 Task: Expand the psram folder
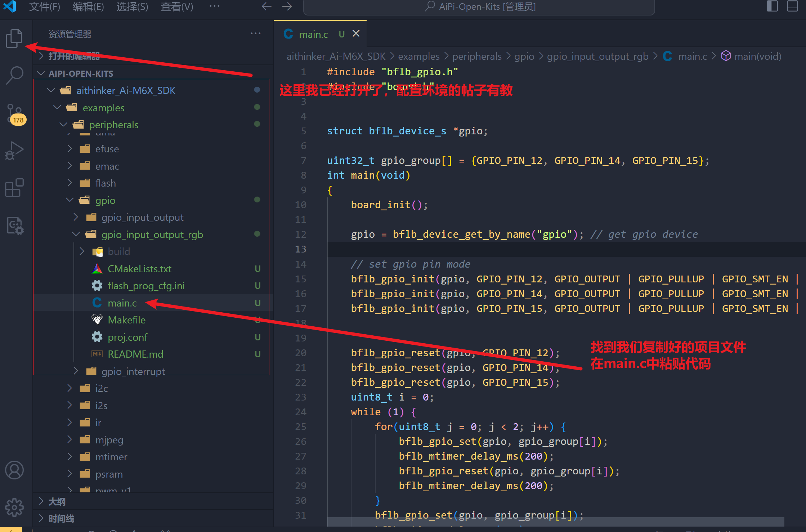(x=153, y=474)
